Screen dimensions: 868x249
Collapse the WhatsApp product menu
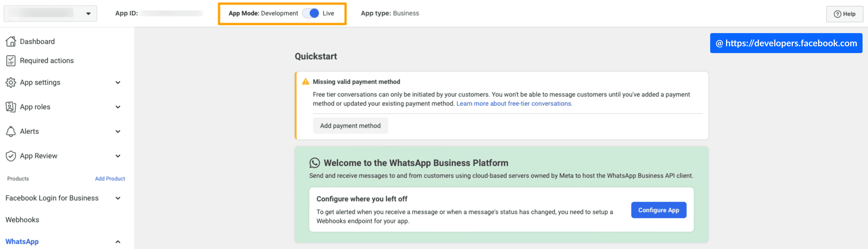click(x=118, y=242)
